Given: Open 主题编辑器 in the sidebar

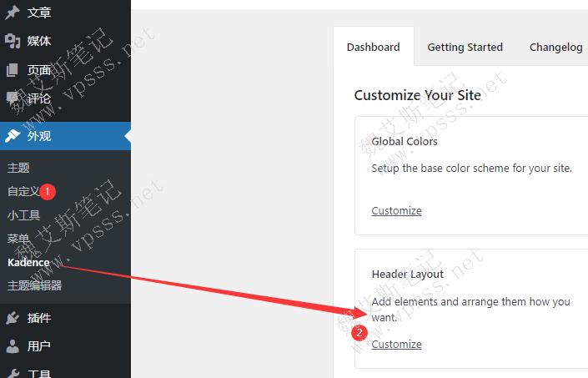Looking at the screenshot, I should 34,285.
